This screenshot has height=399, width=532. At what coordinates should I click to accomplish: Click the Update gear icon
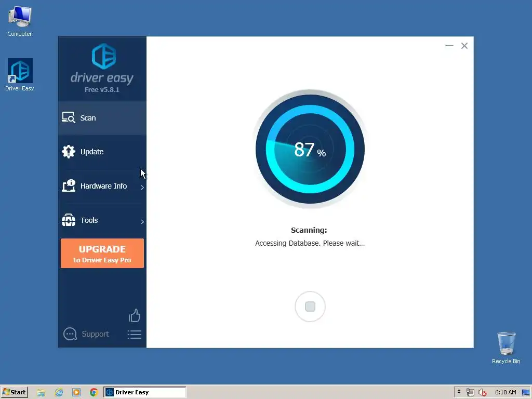pyautogui.click(x=69, y=152)
